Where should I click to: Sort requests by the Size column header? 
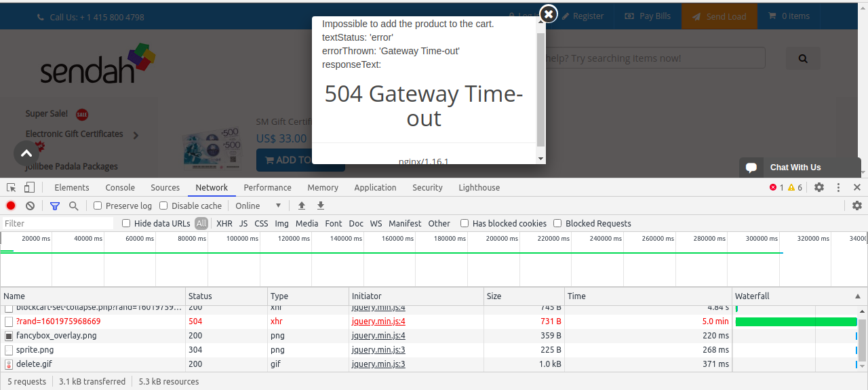pos(524,296)
